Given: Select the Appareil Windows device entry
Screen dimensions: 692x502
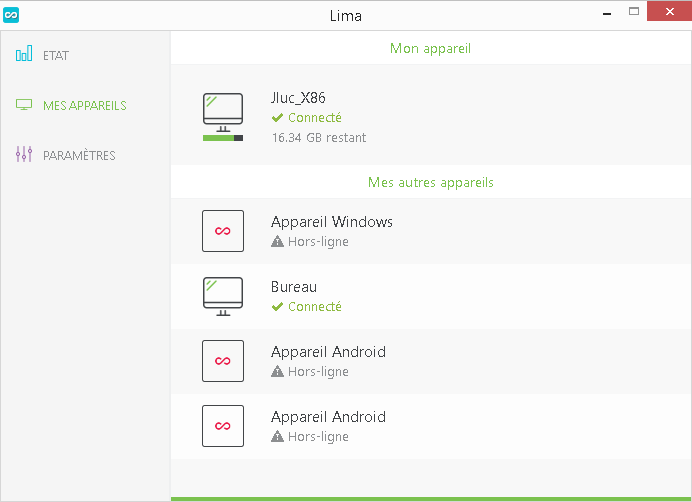Looking at the screenshot, I should (x=431, y=231).
